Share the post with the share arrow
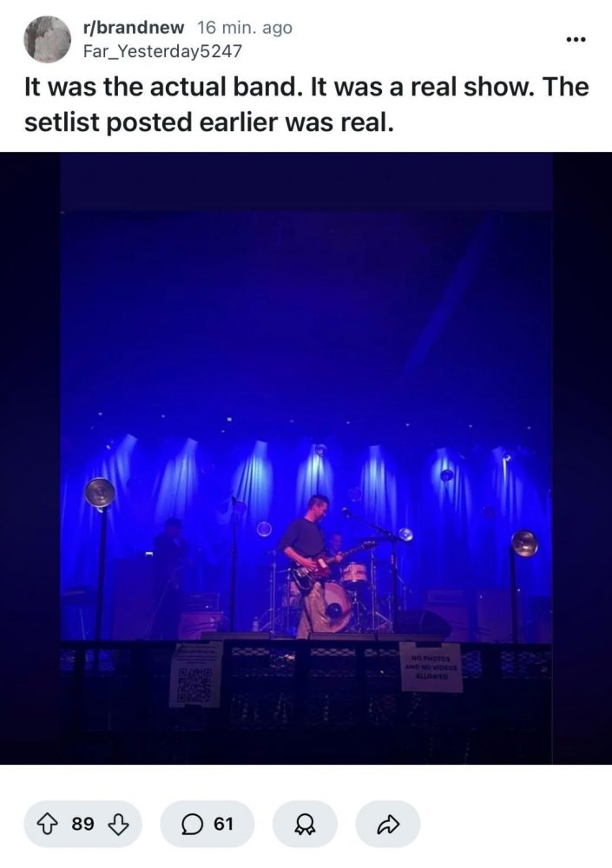 point(388,825)
